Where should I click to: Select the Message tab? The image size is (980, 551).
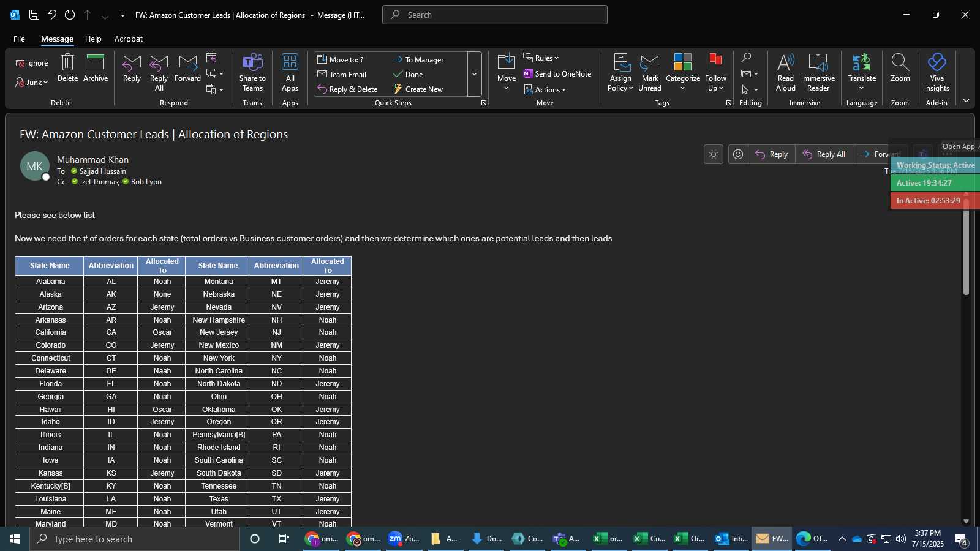point(57,39)
